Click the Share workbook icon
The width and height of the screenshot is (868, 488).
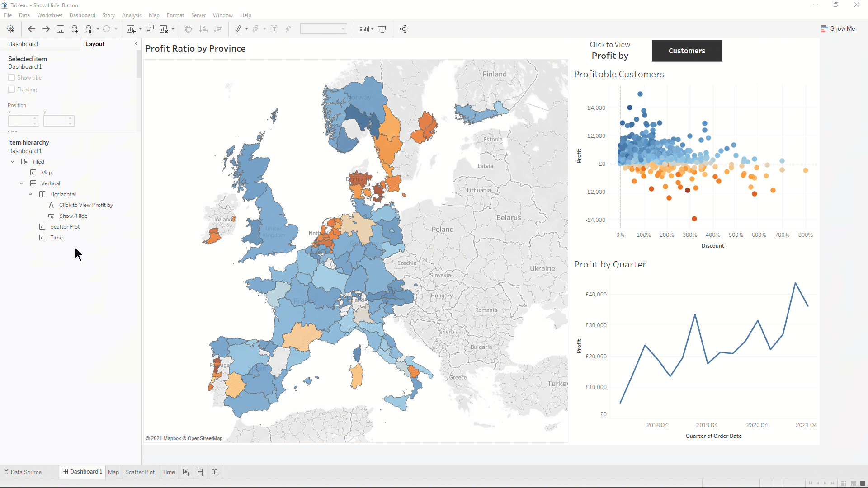coord(403,29)
